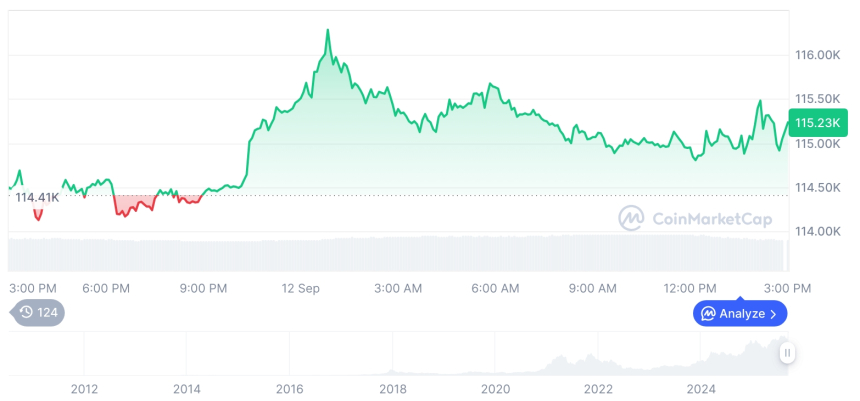Jump to 2018 on the mini timeline
This screenshot has width=860, height=401.
click(x=393, y=388)
